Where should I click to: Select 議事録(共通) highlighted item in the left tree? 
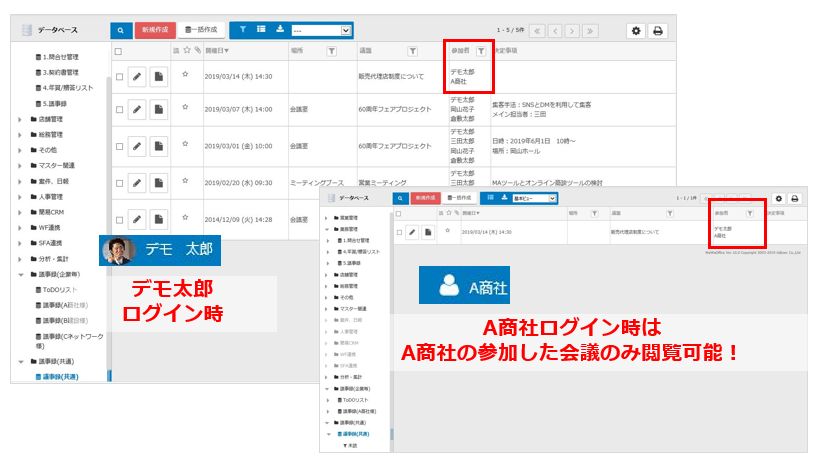pos(59,376)
